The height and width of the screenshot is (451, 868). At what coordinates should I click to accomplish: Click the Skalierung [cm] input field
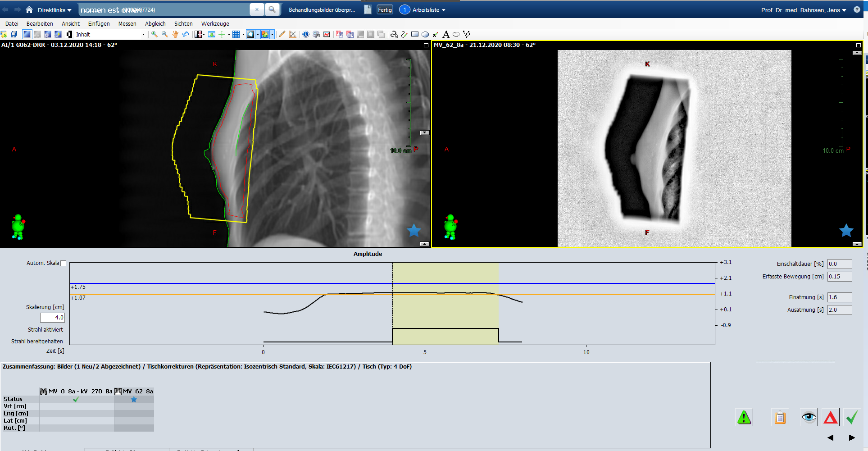[53, 318]
